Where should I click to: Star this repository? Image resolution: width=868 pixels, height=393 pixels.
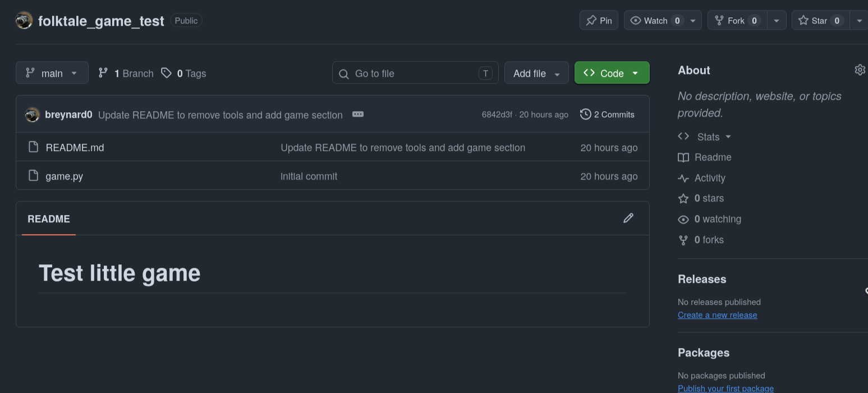tap(820, 20)
